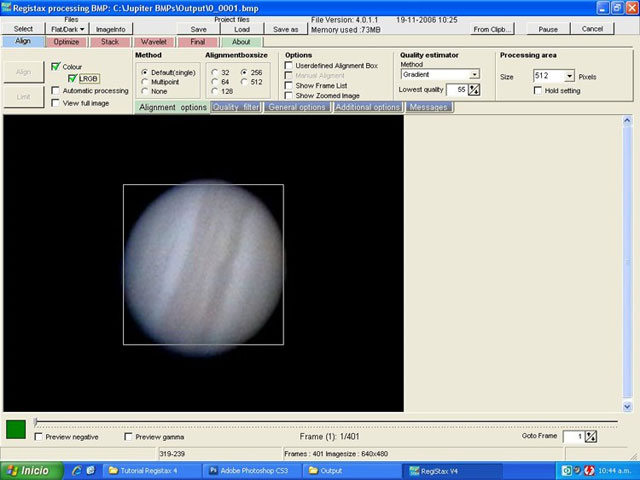Click the Windows Inicio start button
The image size is (640, 480).
[x=28, y=470]
